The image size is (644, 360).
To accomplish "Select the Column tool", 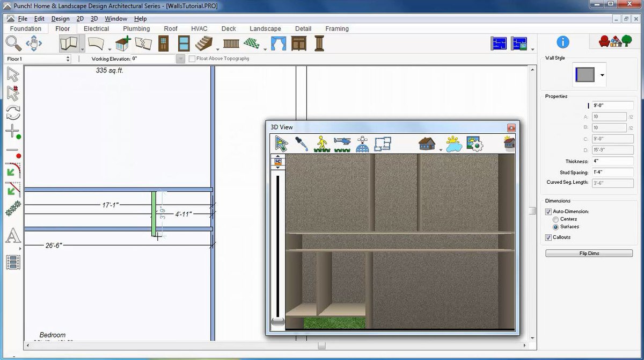I will 319,43.
